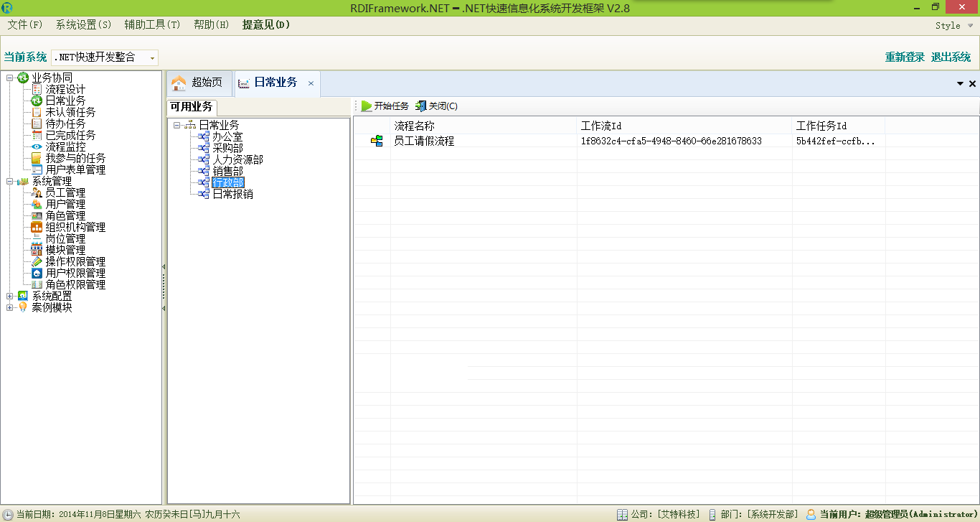Select 人力资源部 in the business tree

pyautogui.click(x=237, y=159)
